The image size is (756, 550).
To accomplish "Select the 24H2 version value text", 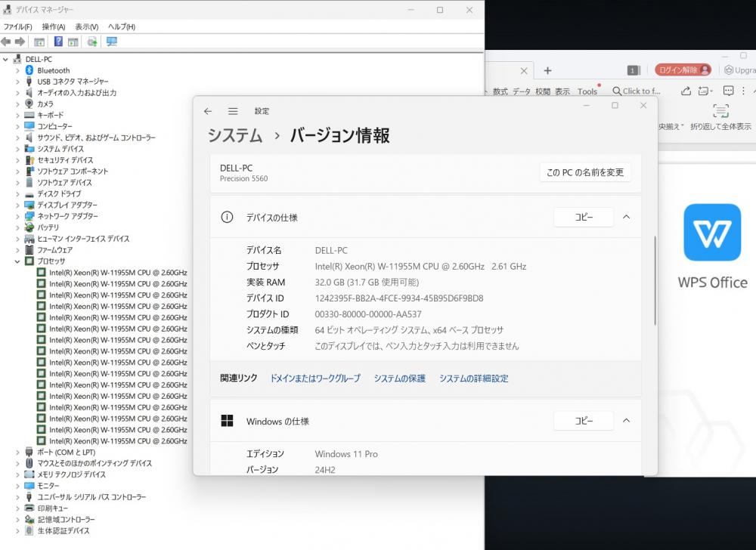I will [x=325, y=470].
